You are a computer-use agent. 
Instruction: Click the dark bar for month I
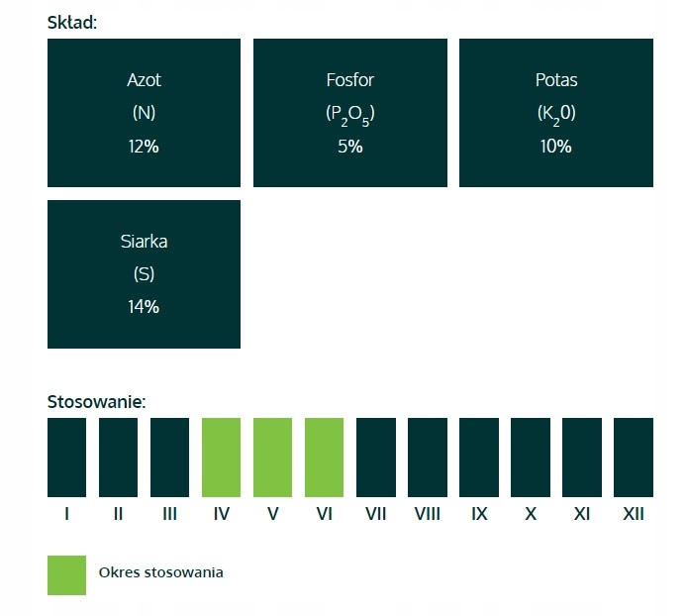click(66, 458)
